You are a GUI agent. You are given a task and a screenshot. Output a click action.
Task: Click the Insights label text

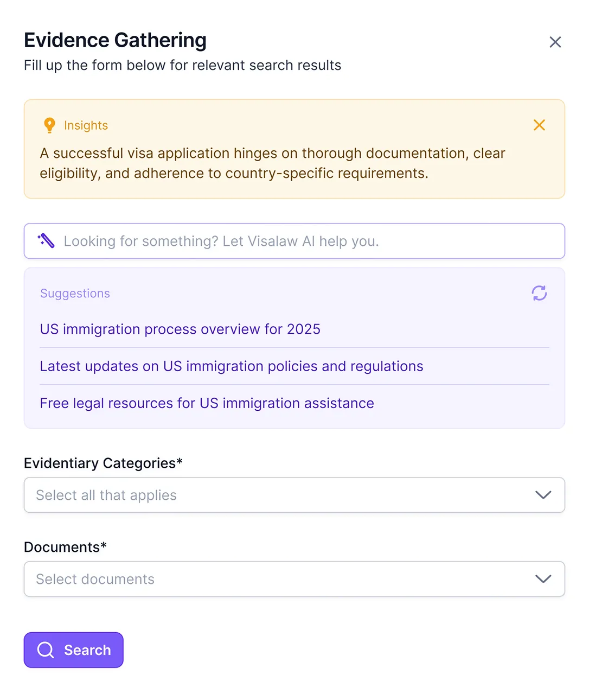click(x=86, y=125)
